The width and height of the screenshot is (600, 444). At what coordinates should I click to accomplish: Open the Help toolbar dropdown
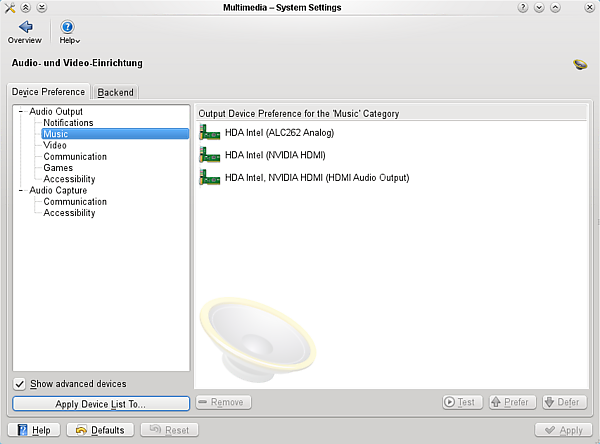pos(68,28)
